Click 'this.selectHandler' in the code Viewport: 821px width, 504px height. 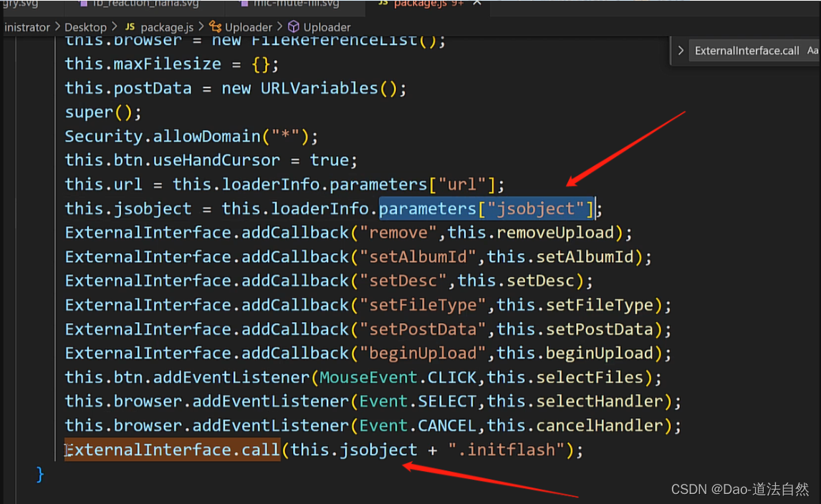pos(575,401)
